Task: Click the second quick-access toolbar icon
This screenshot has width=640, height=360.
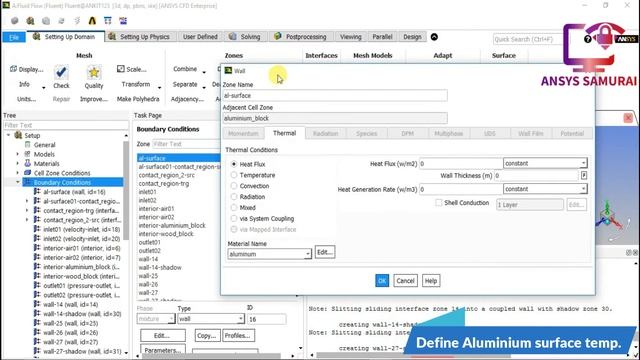Action: click(30, 20)
